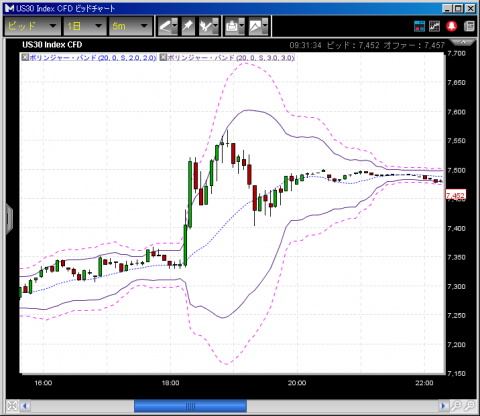Viewport: 480px width, 416px height.
Task: Click the print chart icon
Action: tap(235, 26)
